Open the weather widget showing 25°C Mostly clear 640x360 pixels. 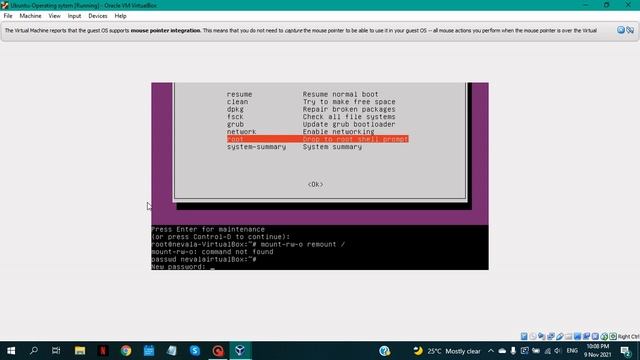tap(447, 351)
